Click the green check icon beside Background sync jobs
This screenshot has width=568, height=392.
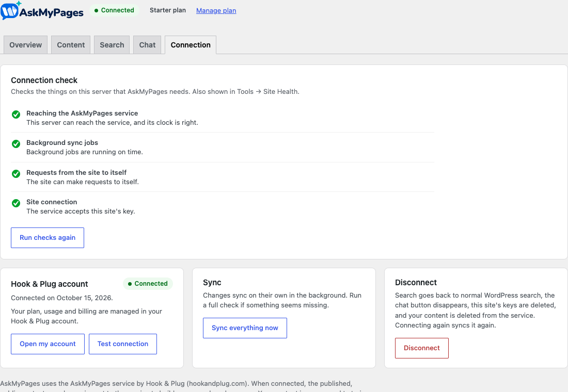[x=16, y=144]
